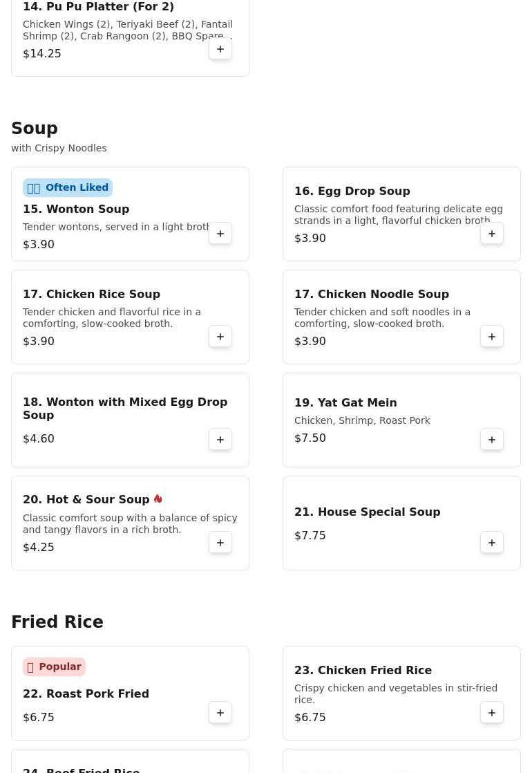
Task: Tap plus on House Special Soup
Action: (x=492, y=543)
